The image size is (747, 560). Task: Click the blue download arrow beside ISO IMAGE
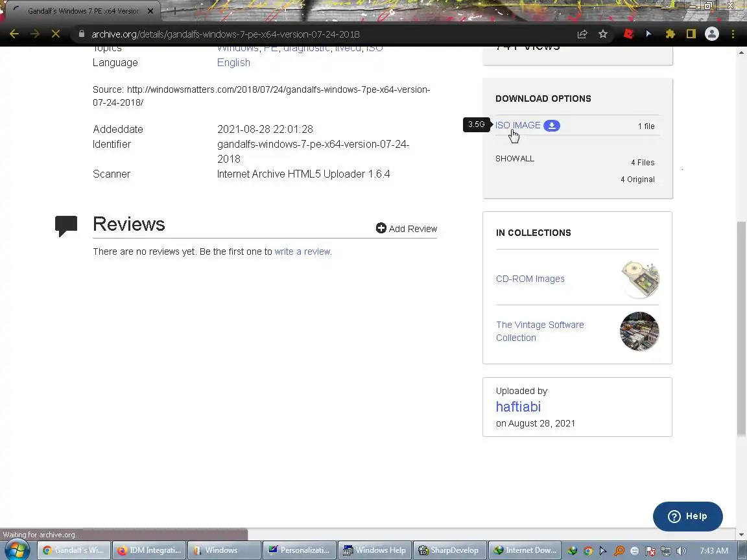pyautogui.click(x=552, y=126)
